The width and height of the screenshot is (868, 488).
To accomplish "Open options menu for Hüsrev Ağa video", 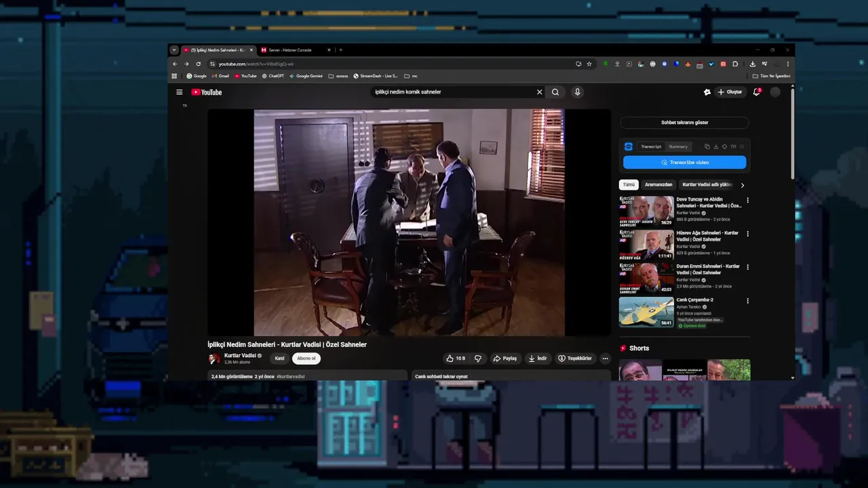I will [x=748, y=234].
